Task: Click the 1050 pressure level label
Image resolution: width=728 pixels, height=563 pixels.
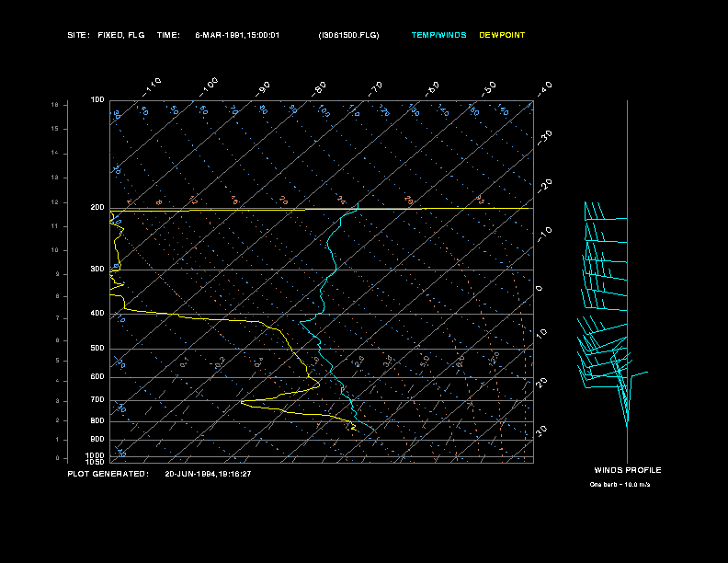Action: point(96,462)
